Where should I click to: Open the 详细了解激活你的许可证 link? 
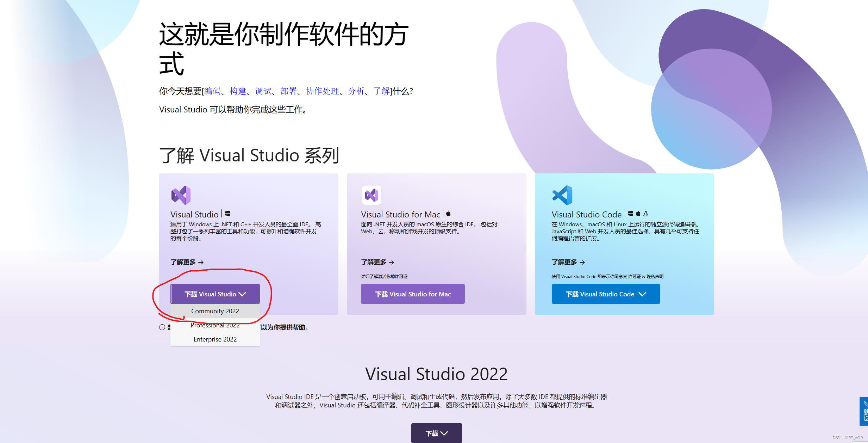384,276
